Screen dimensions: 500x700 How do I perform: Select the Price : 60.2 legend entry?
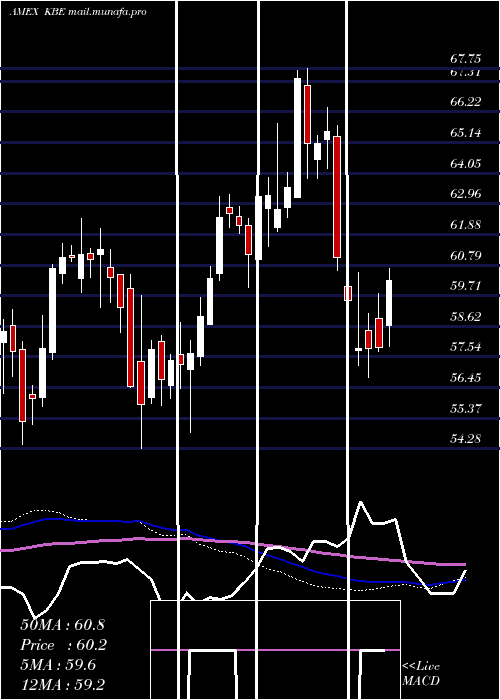coord(63,645)
